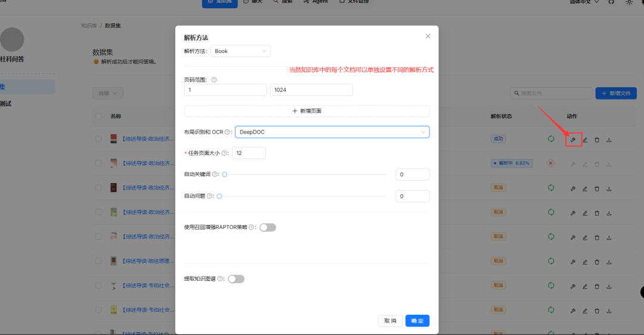644x335 pixels.
Task: Click the green re-parse icon beside 成功 status
Action: [551, 139]
